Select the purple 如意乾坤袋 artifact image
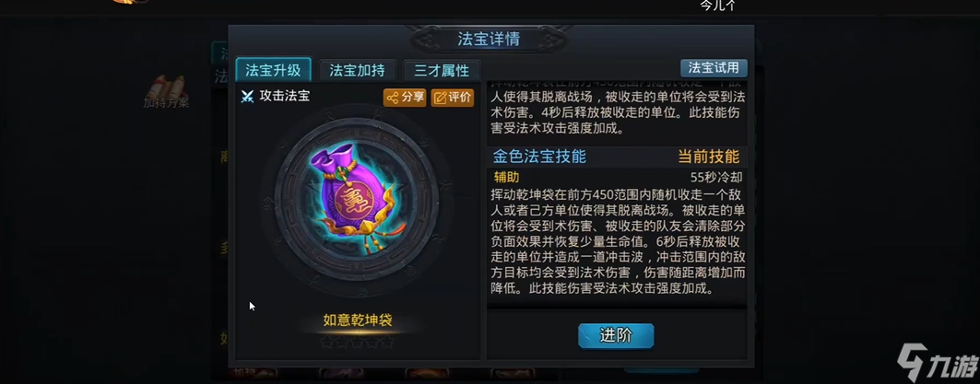980x384 pixels. (x=357, y=197)
